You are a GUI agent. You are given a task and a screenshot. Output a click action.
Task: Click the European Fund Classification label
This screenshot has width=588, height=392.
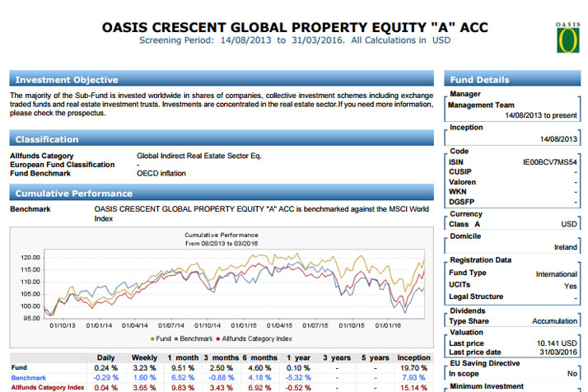63,165
